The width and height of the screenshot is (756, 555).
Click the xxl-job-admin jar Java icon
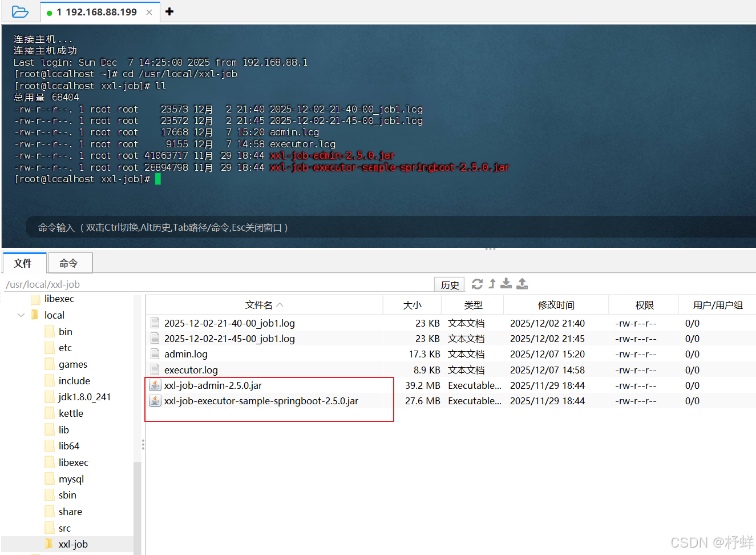pos(155,385)
